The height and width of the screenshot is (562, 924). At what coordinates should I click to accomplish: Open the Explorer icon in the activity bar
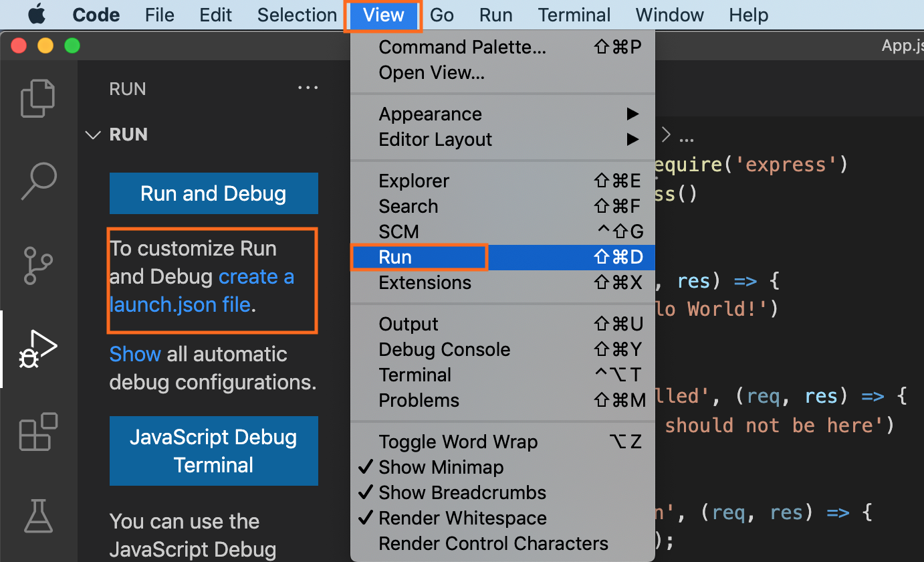[37, 98]
